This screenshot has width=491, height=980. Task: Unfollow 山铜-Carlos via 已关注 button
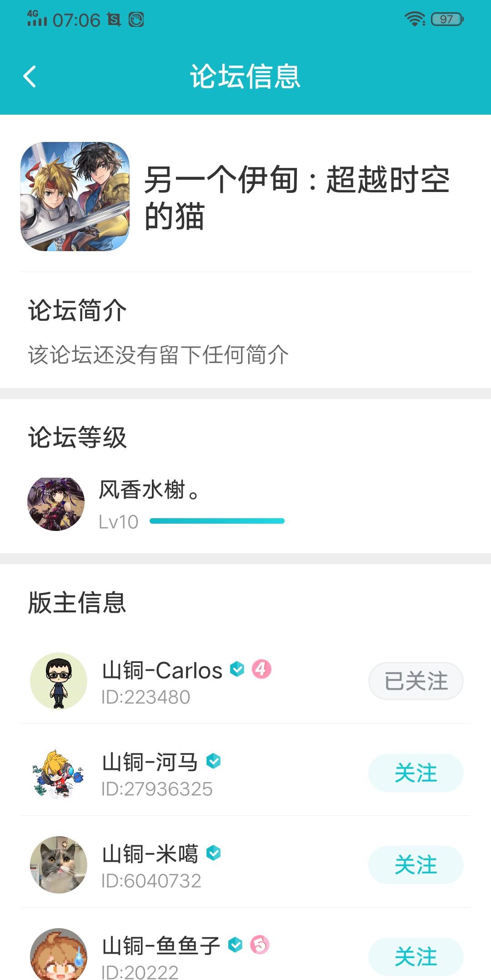pos(416,681)
